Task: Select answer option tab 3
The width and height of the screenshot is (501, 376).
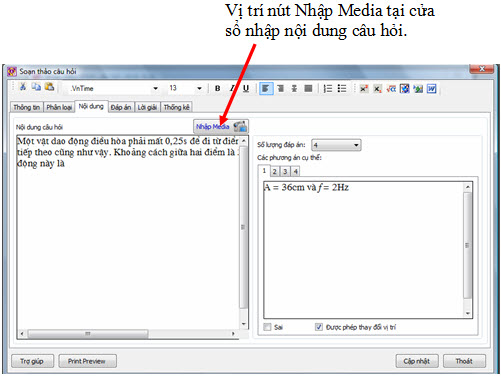Action: 285,172
